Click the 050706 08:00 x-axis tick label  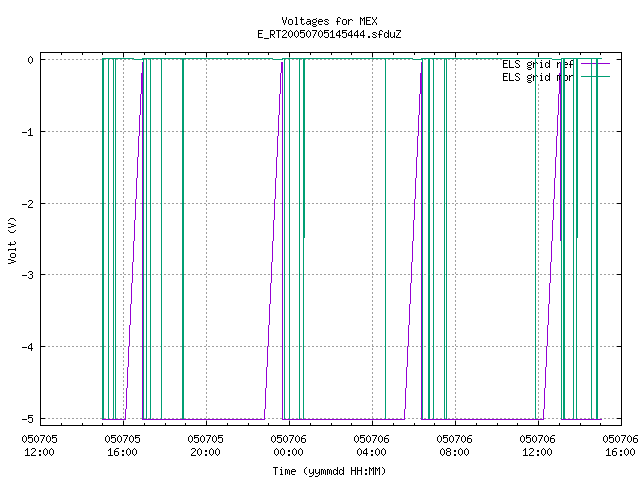point(454,446)
